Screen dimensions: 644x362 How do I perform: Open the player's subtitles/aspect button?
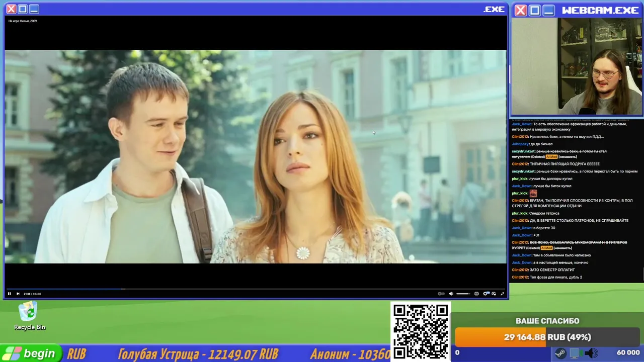point(476,294)
